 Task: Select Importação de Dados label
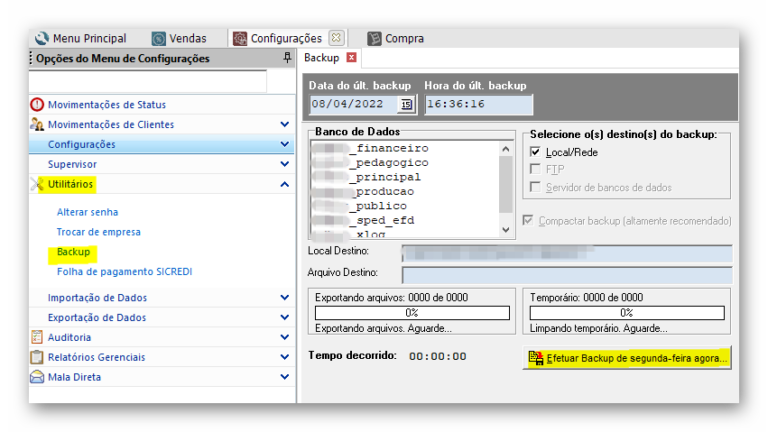coord(97,298)
